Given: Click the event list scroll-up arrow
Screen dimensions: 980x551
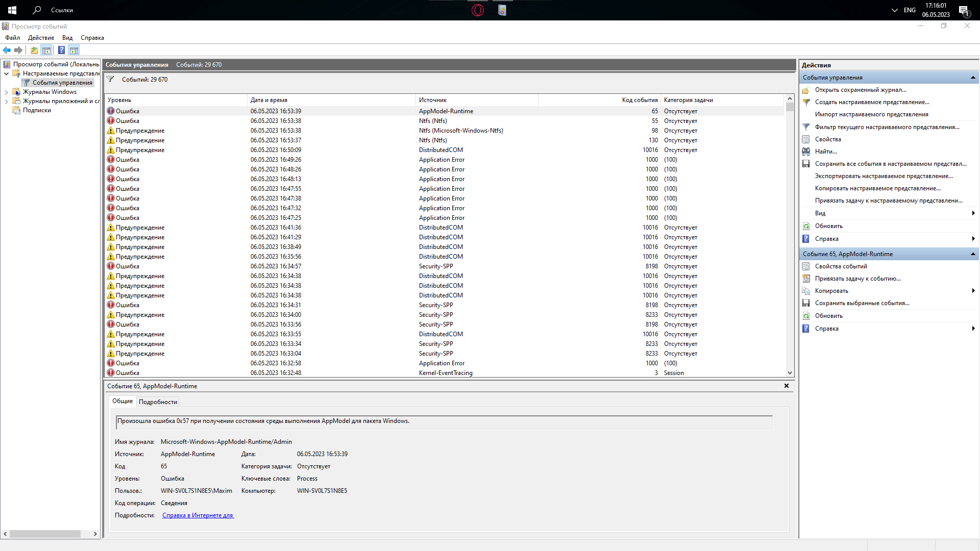Looking at the screenshot, I should pyautogui.click(x=790, y=98).
